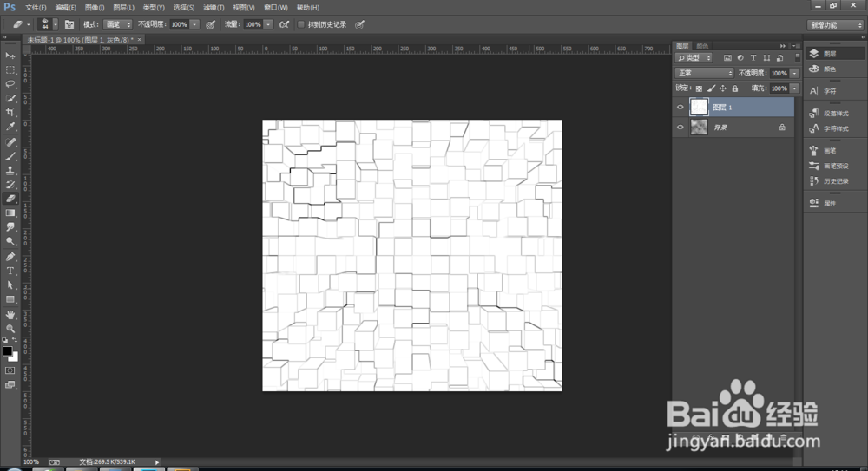The height and width of the screenshot is (471, 868).
Task: Filter layers by shape layer icon
Action: coord(766,57)
